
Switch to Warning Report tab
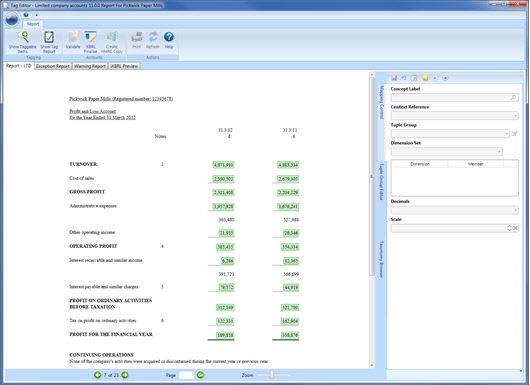pyautogui.click(x=90, y=66)
